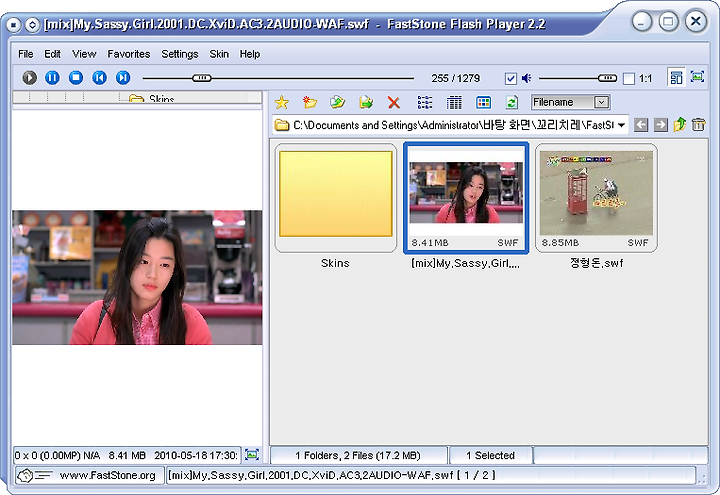Click the Favorites star icon

point(281,102)
